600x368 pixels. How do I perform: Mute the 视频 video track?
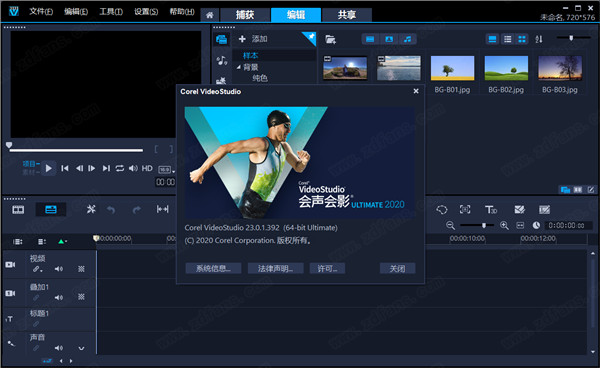tap(59, 269)
